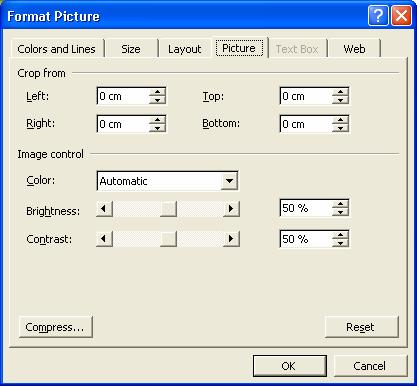This screenshot has width=417, height=386.
Task: Decrease the Bottom crop value with down arrow
Action: [340, 128]
